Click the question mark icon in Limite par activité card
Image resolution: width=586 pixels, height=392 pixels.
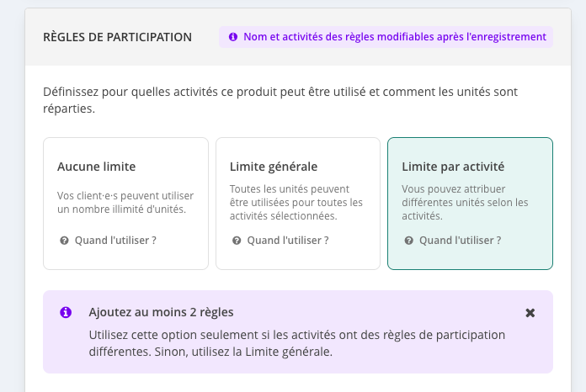(409, 241)
